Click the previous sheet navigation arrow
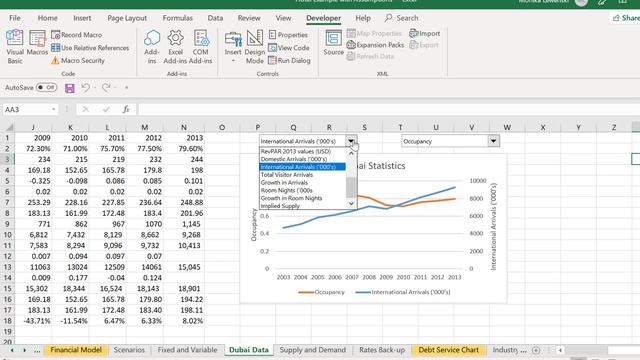Viewport: 640px width, 360px height. pos(12,350)
